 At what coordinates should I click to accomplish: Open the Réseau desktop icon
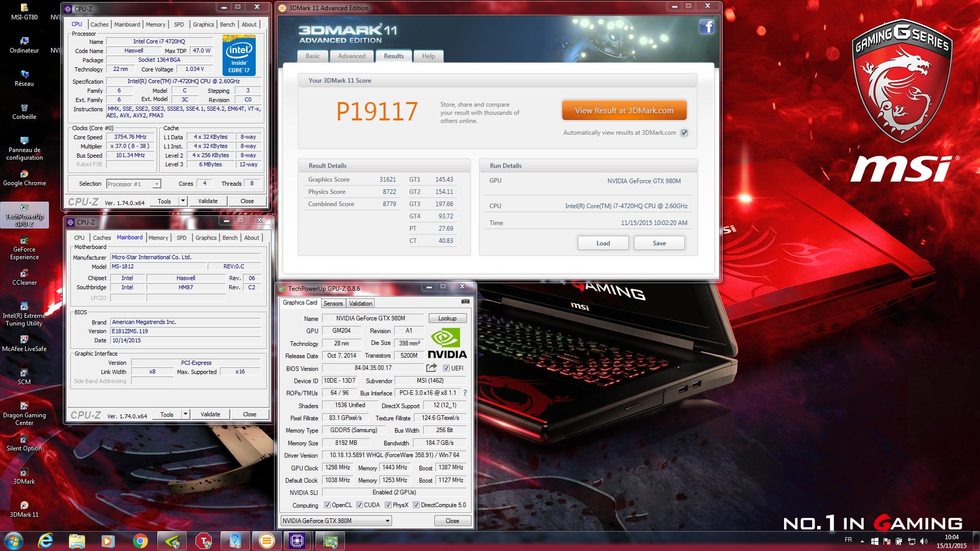pyautogui.click(x=24, y=78)
